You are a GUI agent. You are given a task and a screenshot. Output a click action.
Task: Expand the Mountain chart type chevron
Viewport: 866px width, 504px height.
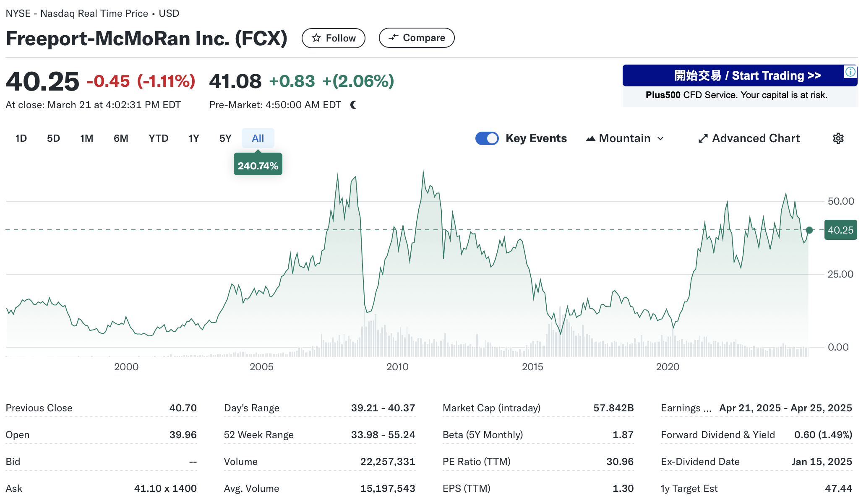660,139
